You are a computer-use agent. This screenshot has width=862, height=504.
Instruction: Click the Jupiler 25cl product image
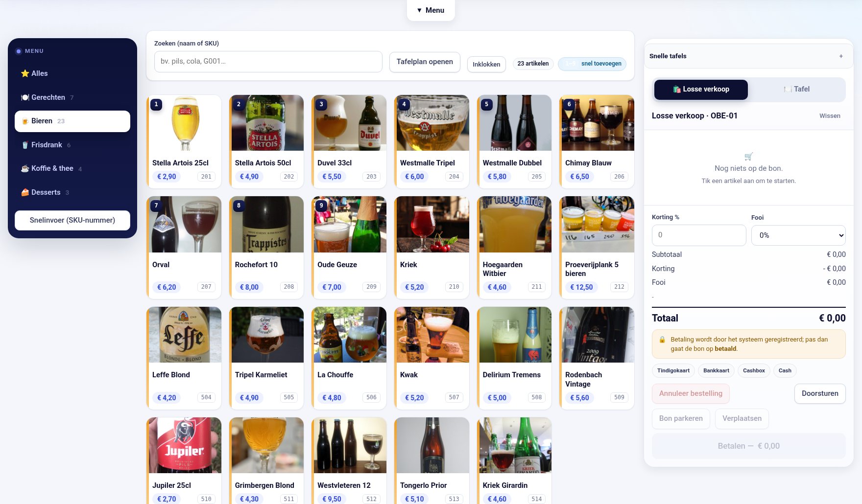pos(185,445)
